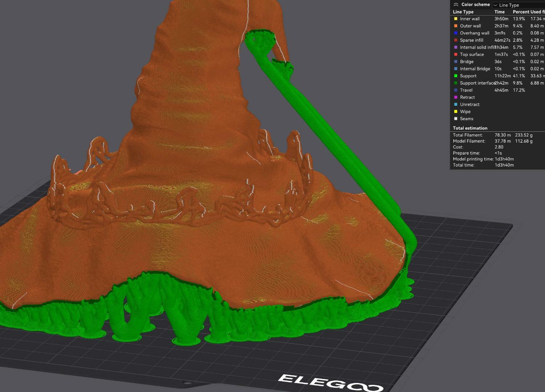This screenshot has width=545, height=392.
Task: Click the dark green Support interface square
Action: pos(456,83)
